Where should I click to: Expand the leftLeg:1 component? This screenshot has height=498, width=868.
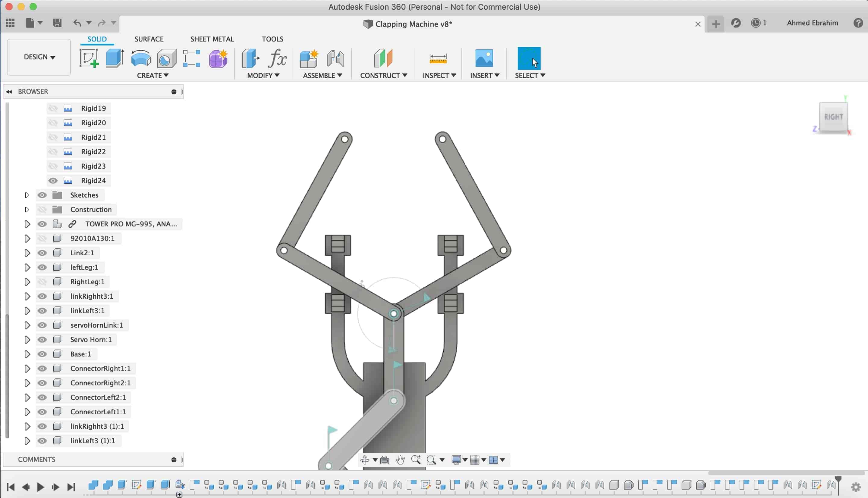[x=27, y=267]
